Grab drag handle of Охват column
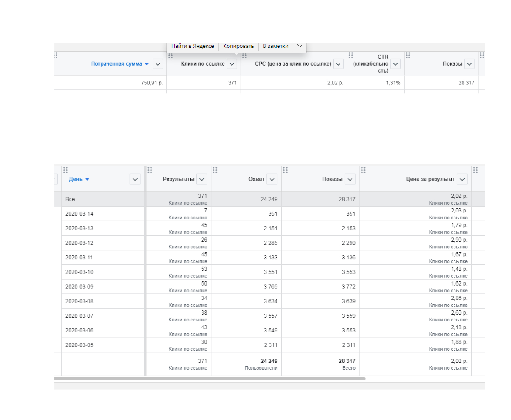The image size is (511, 420). [215, 170]
